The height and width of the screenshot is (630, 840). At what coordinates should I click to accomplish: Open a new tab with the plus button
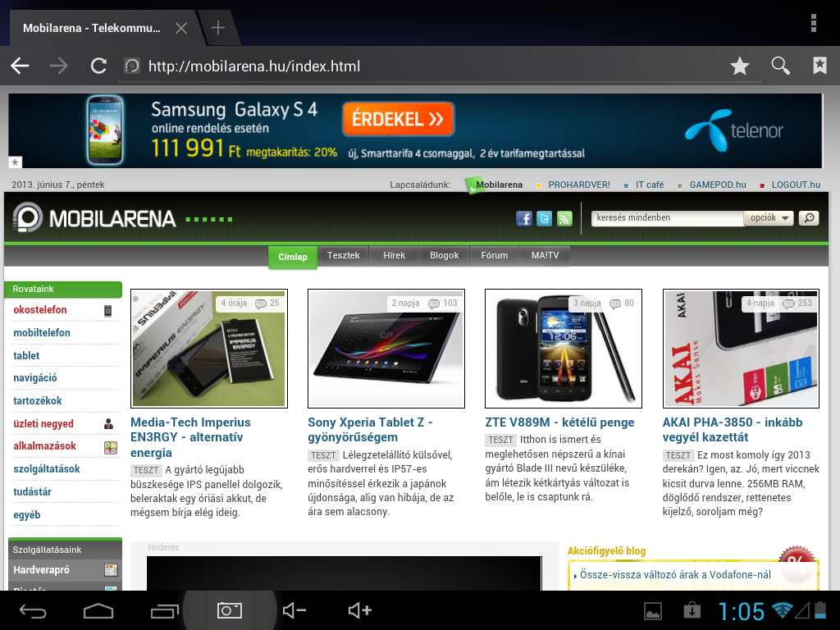pos(218,28)
